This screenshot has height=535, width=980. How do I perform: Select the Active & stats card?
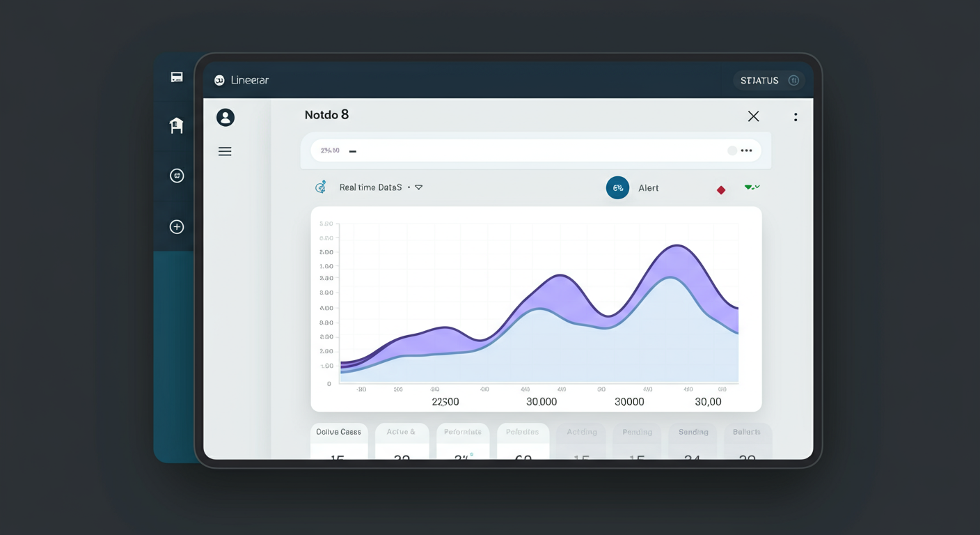(x=402, y=441)
